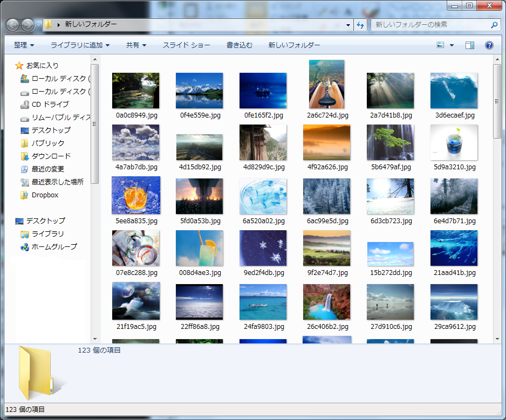Select thumbnail 0f4e559e.jpg
The image size is (506, 420).
coord(200,91)
